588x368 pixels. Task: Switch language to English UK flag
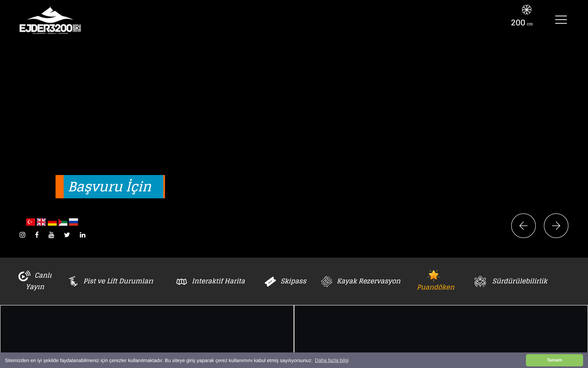coord(41,222)
